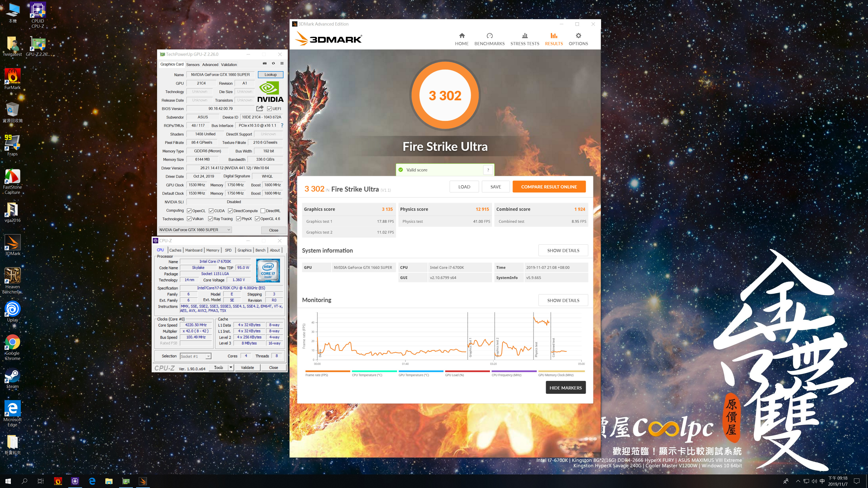This screenshot has height=488, width=868.
Task: Click Bus Interface question mark icon
Action: click(x=282, y=125)
